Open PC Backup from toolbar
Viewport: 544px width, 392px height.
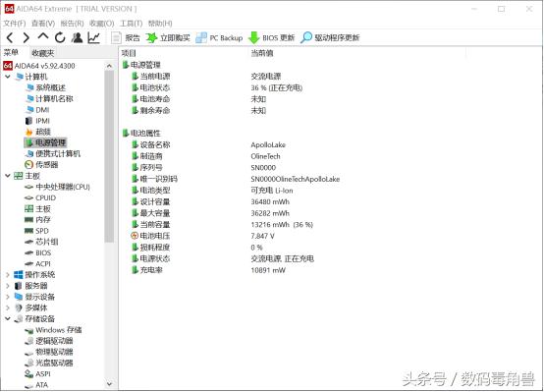pos(219,38)
